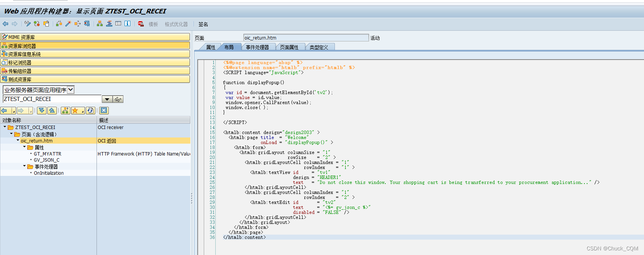The width and height of the screenshot is (644, 255).
Task: Open the MIME 资源库 panel
Action: 95,37
